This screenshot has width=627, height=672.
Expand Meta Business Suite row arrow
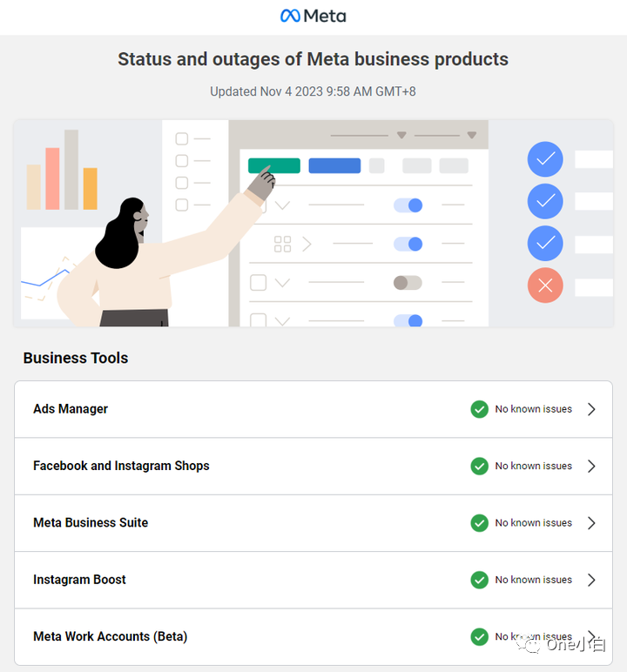point(591,523)
